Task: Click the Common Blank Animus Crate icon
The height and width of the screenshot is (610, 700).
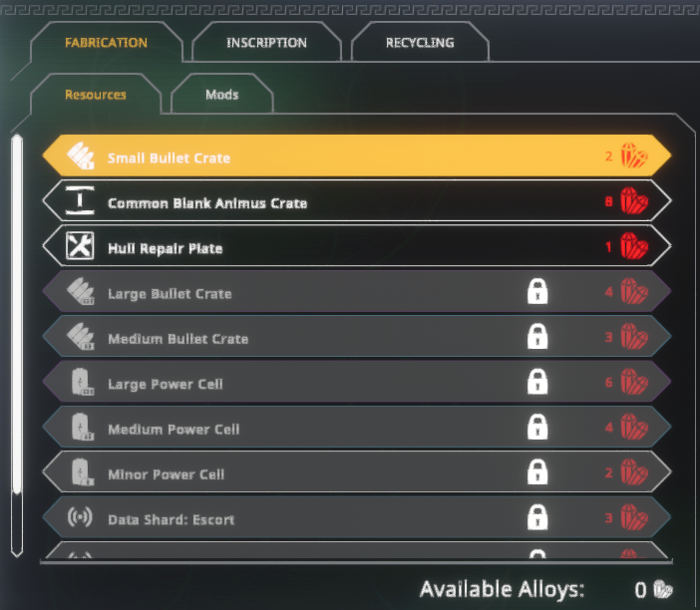Action: pos(80,200)
